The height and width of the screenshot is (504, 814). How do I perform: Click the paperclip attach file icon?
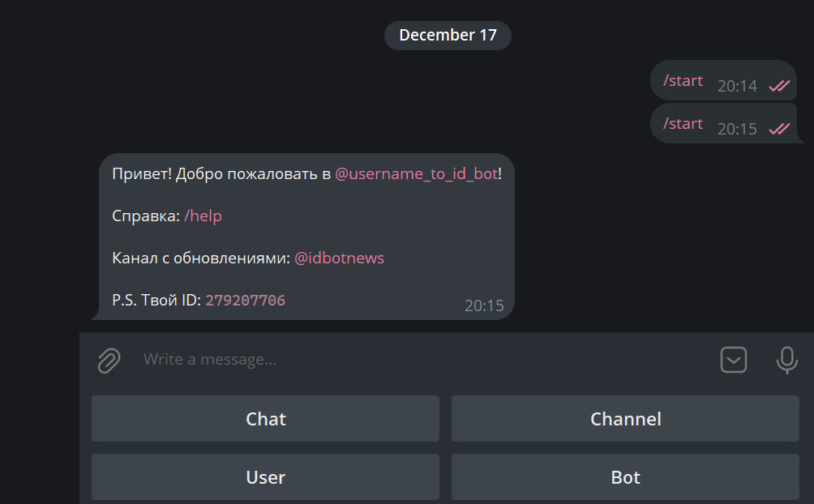tap(109, 360)
